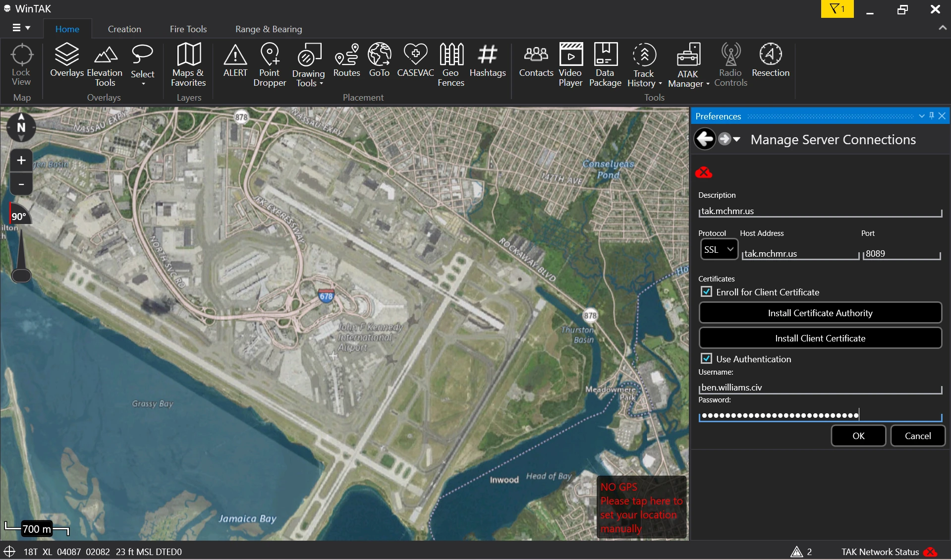The width and height of the screenshot is (951, 560).
Task: Select the Point Dropper tool
Action: (270, 65)
